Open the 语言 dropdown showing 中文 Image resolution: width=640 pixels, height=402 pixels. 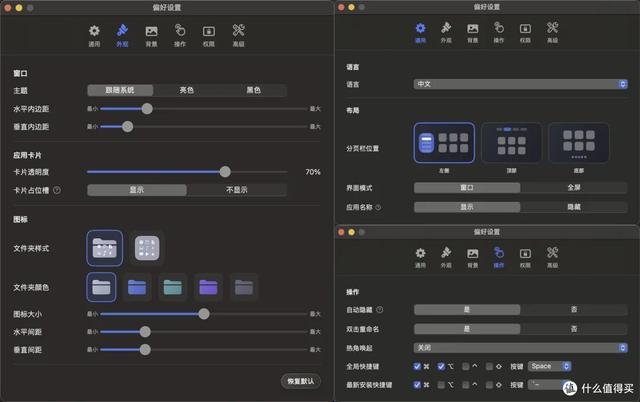click(520, 84)
